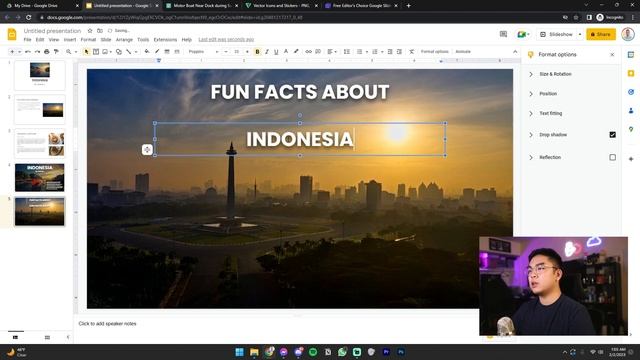Disable the Drop shadow checkbox
This screenshot has width=640, height=360.
pyautogui.click(x=612, y=135)
